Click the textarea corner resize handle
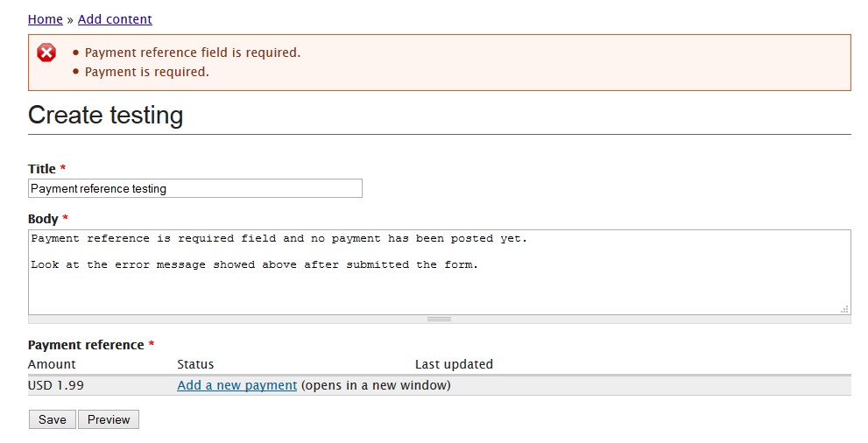Screen dimensions: 868x443 click(844, 309)
